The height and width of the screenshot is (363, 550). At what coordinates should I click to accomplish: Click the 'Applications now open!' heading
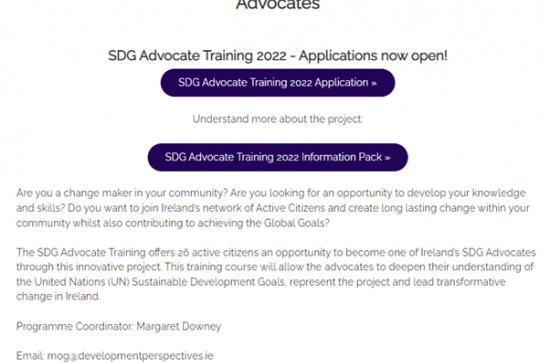tap(373, 56)
